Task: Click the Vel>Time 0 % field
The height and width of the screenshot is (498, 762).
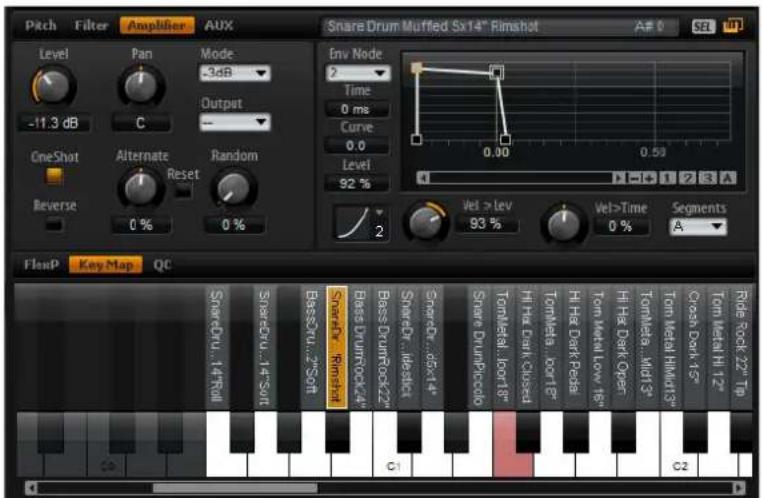Action: click(x=621, y=226)
